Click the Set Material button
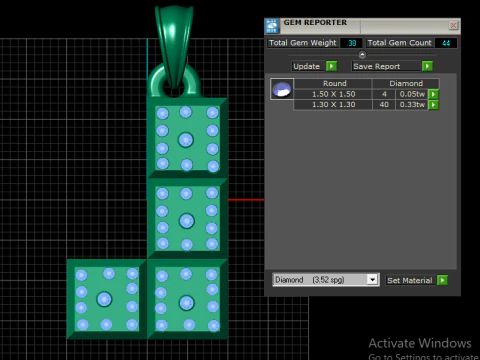Viewport: 480px width, 360px height. pyautogui.click(x=410, y=280)
